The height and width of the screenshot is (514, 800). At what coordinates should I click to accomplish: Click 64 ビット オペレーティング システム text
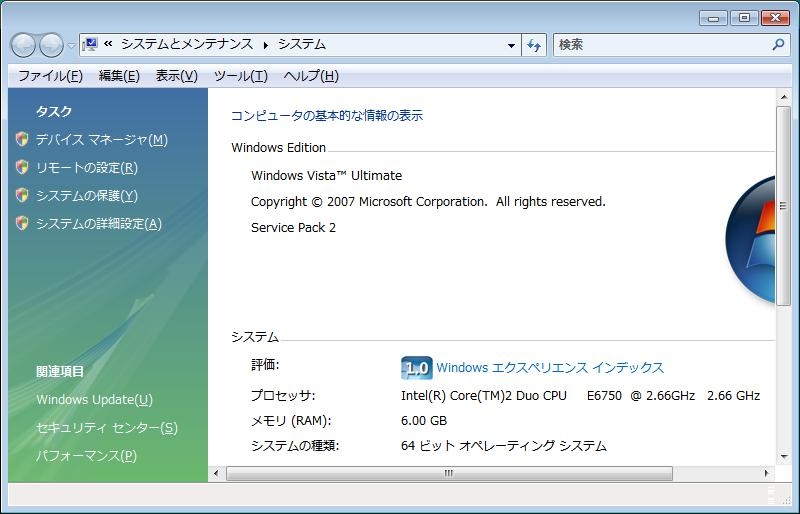coord(504,446)
